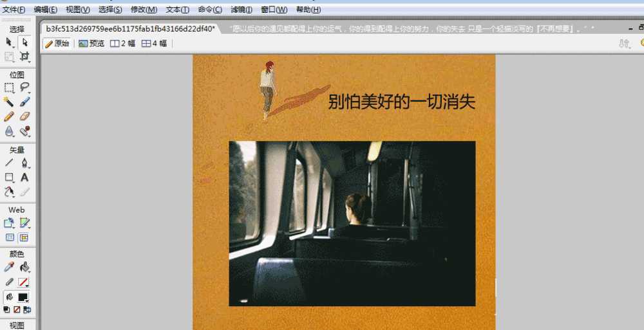
Task: Open the 修改 (Modify) menu
Action: click(x=144, y=10)
